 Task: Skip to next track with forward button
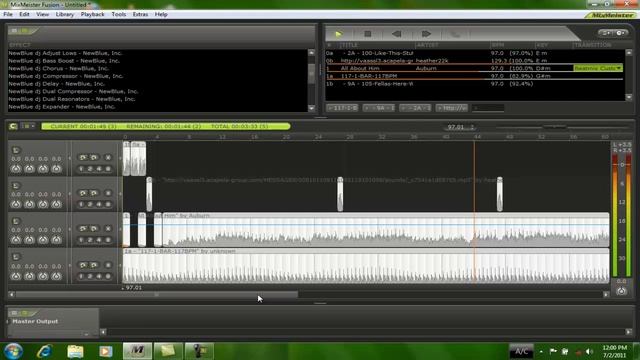pyautogui.click(x=426, y=34)
